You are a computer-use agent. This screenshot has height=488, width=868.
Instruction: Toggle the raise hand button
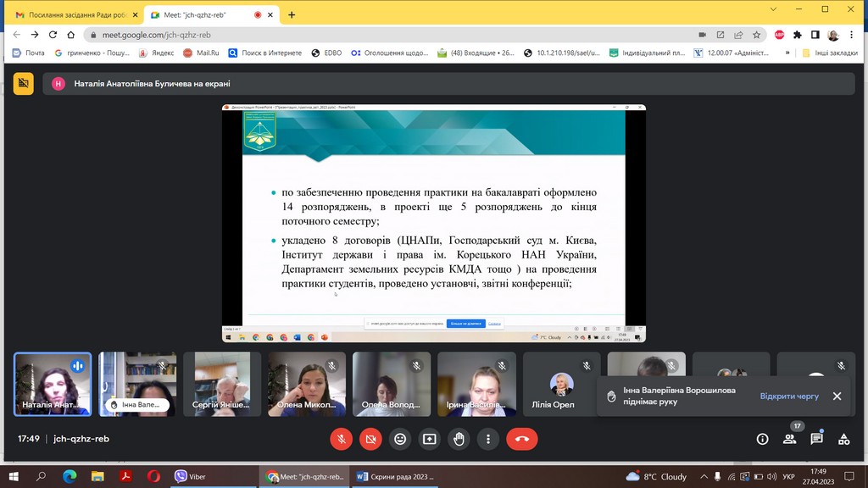459,439
